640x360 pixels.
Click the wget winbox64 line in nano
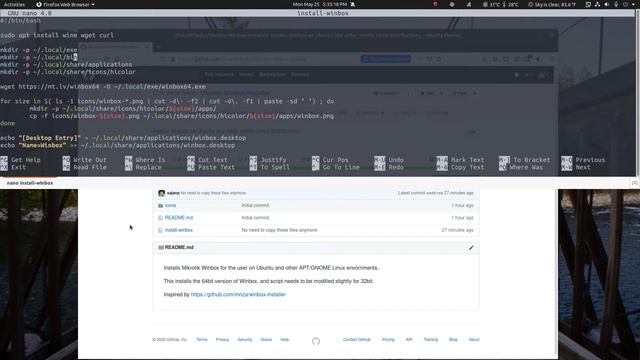click(103, 87)
